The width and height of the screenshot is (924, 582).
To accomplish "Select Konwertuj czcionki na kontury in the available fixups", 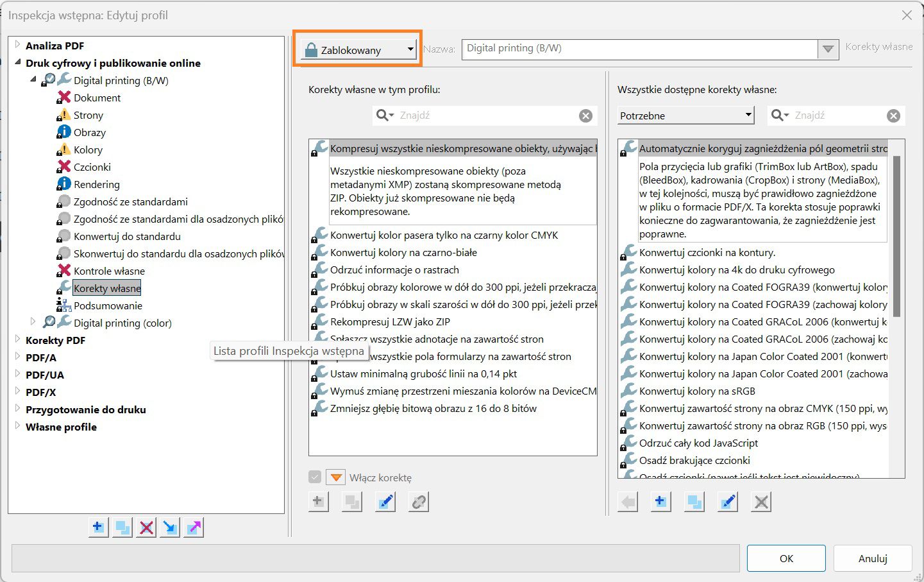I will pyautogui.click(x=707, y=252).
